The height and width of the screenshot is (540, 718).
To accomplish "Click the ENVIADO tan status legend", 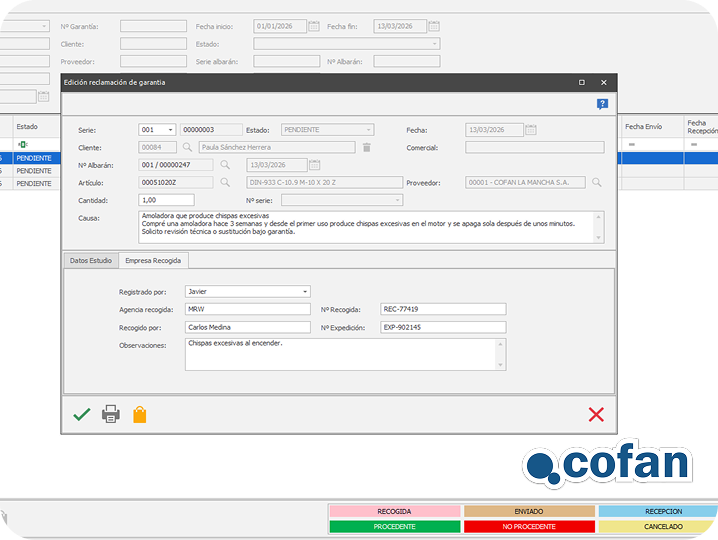I will 529,511.
